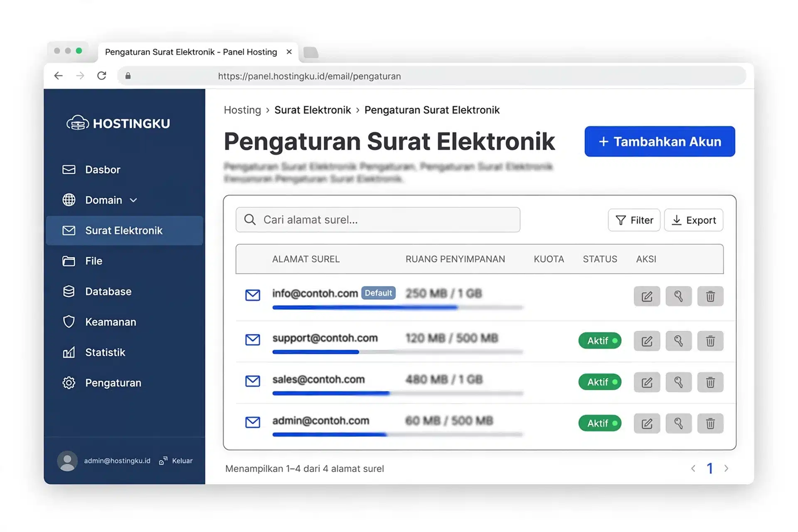Click envelope icon beside sales@contoh.com
This screenshot has height=532, width=798.
pyautogui.click(x=252, y=381)
